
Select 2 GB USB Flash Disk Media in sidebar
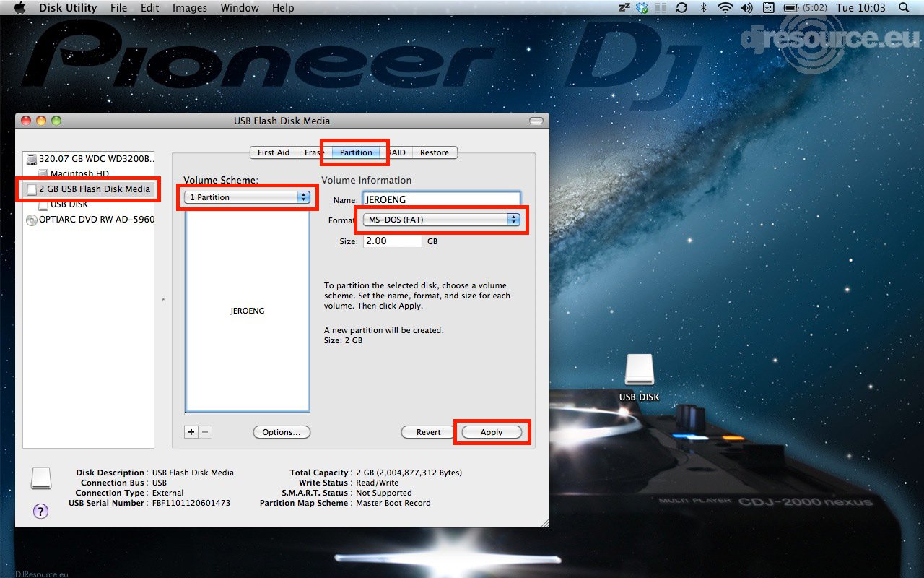[88, 189]
